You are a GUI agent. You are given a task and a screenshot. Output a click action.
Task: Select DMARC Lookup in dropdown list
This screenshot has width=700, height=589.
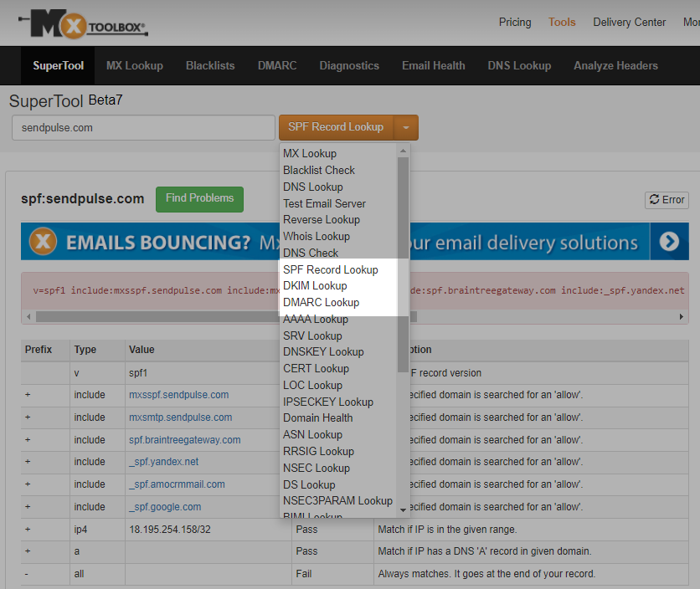(x=321, y=303)
